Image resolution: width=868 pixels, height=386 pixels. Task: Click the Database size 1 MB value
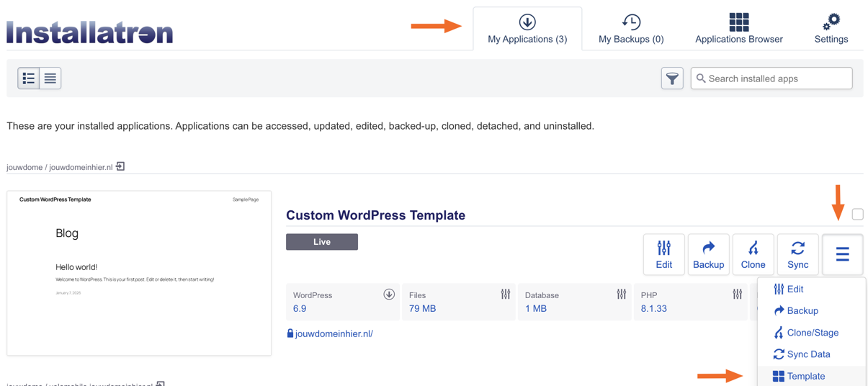(536, 309)
